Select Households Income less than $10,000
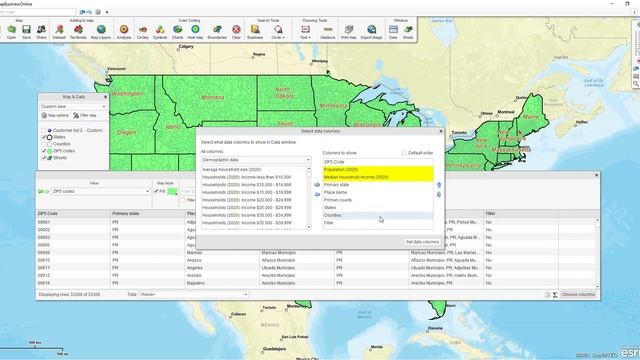Screen dimensions: 640x360 click(x=253, y=177)
